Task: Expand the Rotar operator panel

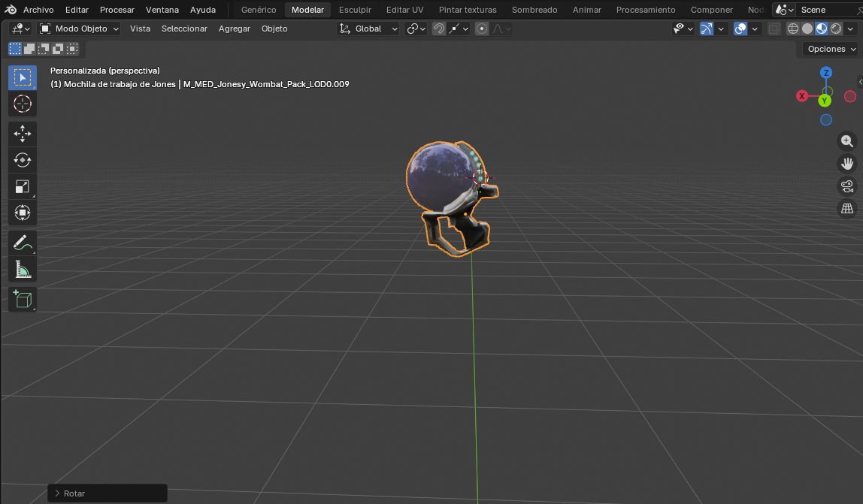Action: point(107,493)
